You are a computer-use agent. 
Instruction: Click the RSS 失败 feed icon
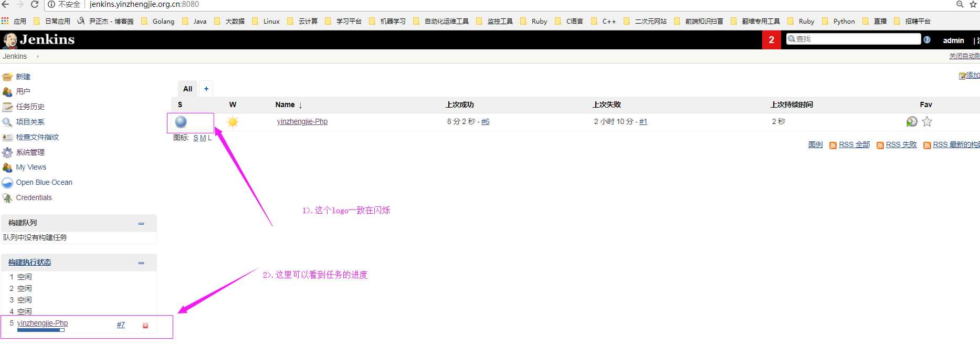click(x=880, y=145)
